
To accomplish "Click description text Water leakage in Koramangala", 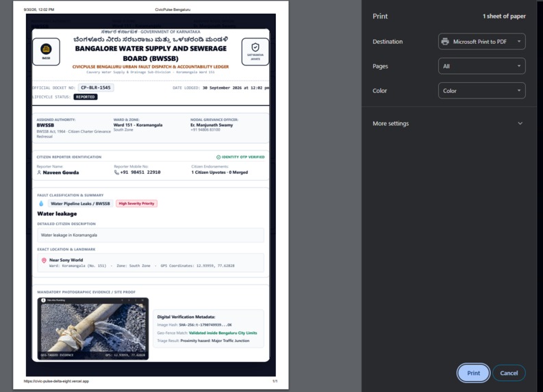I will click(x=69, y=235).
